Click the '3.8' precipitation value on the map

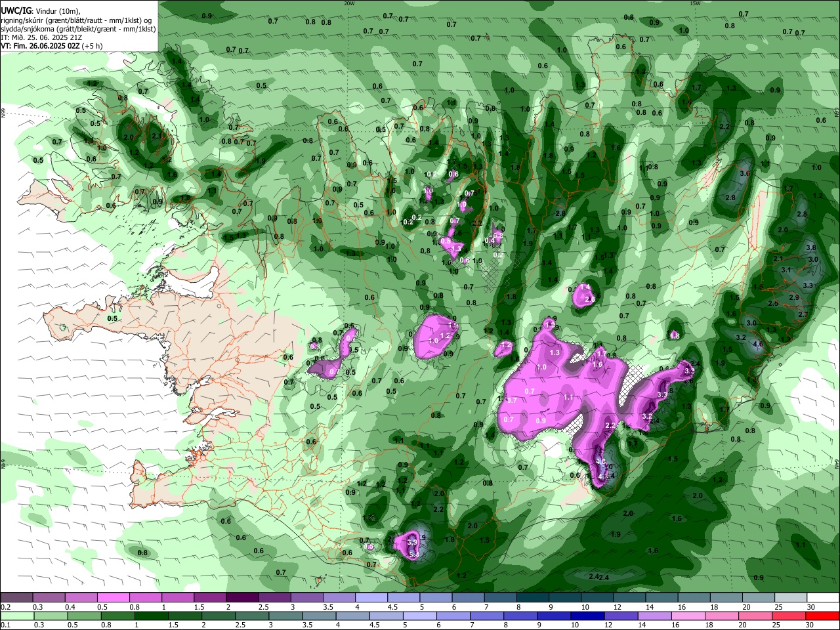point(811,247)
